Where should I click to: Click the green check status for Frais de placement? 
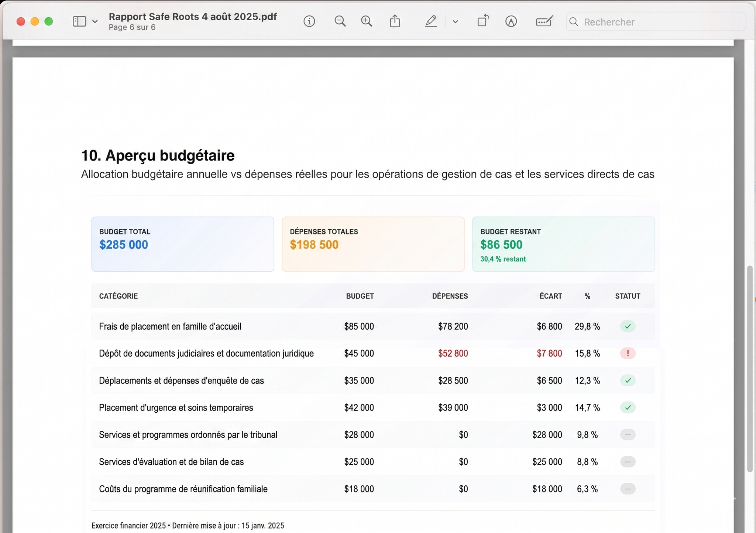click(x=628, y=326)
